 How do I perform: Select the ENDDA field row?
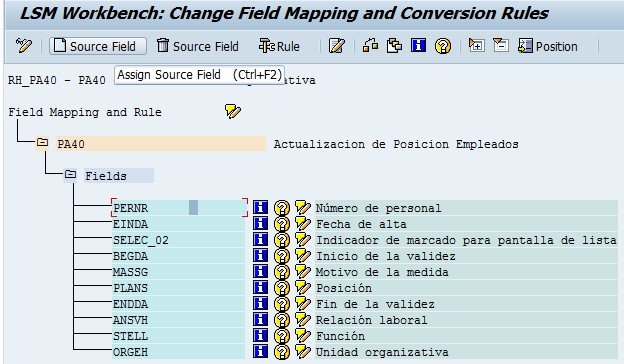coord(179,304)
